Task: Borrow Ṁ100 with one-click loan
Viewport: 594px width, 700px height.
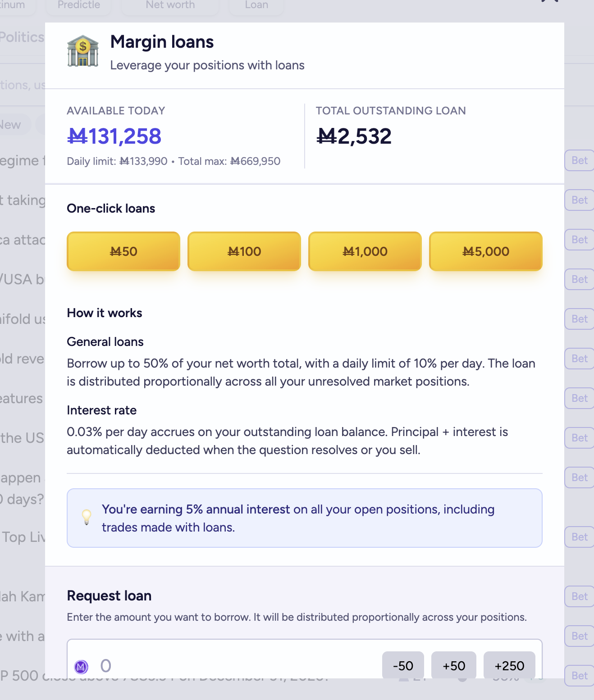Action: [244, 251]
